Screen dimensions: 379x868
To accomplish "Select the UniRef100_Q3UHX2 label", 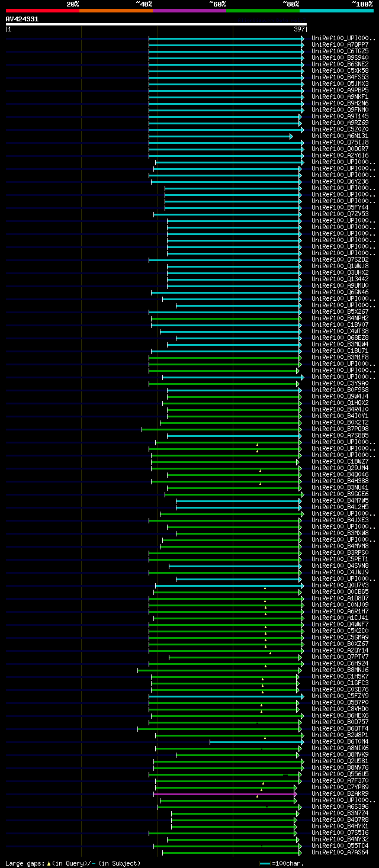I will (340, 273).
